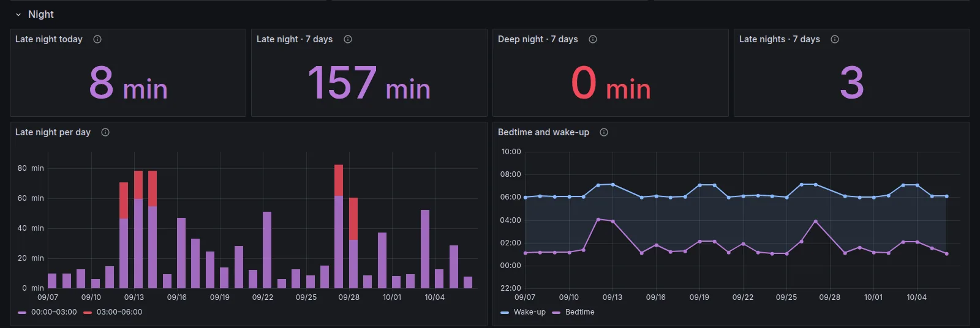
Task: Open the Night row title
Action: 41,14
